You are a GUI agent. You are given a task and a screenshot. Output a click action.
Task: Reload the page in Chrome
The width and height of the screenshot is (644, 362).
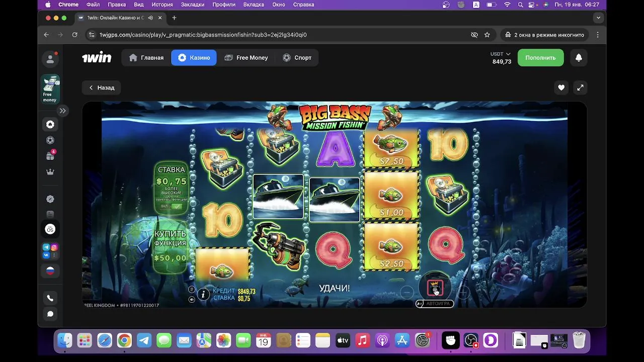click(74, 35)
